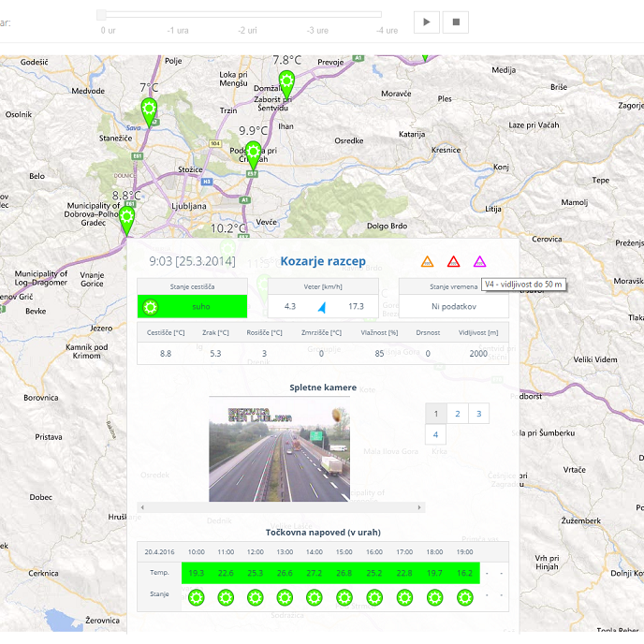This screenshot has width=644, height=644.
Task: Click the orange warning triangle icon
Action: (427, 262)
